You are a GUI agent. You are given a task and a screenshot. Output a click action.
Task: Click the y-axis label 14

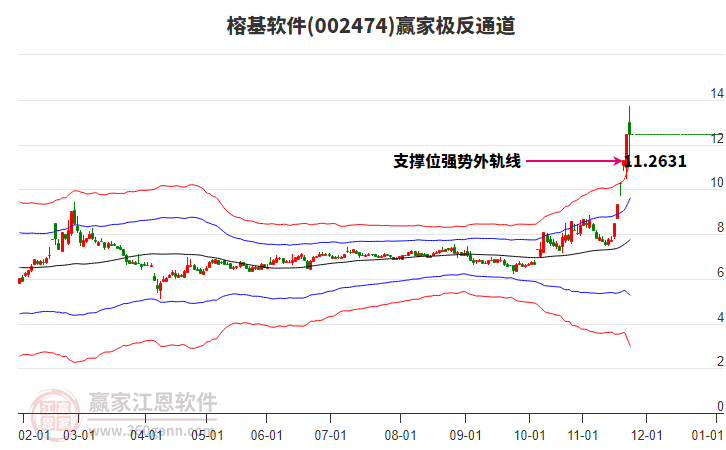coord(717,94)
